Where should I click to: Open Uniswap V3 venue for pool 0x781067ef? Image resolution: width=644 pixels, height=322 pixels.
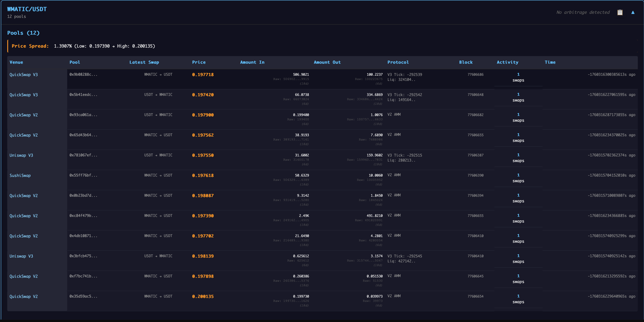pyautogui.click(x=21, y=155)
